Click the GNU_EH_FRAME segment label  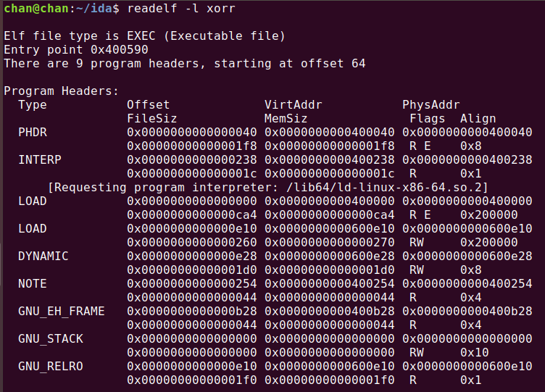pos(62,311)
